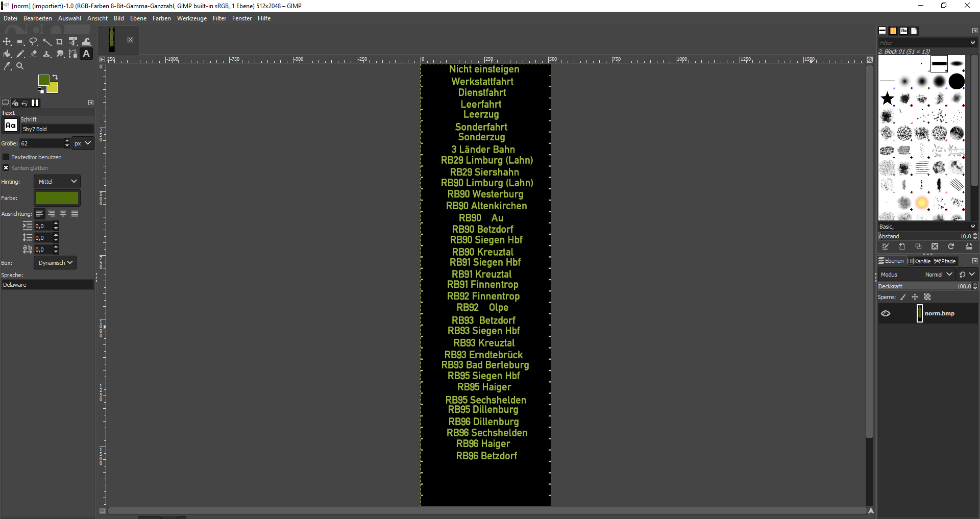Reset colors to default black and white
Image resolution: width=980 pixels, height=519 pixels.
tap(41, 91)
